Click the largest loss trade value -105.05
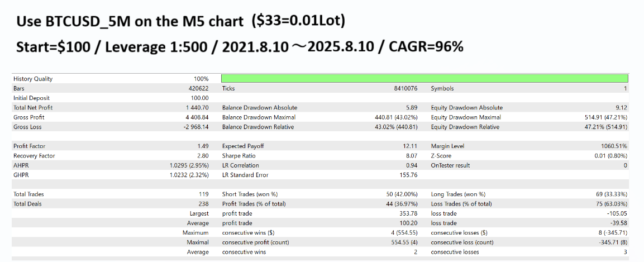The width and height of the screenshot is (644, 262). tap(617, 213)
